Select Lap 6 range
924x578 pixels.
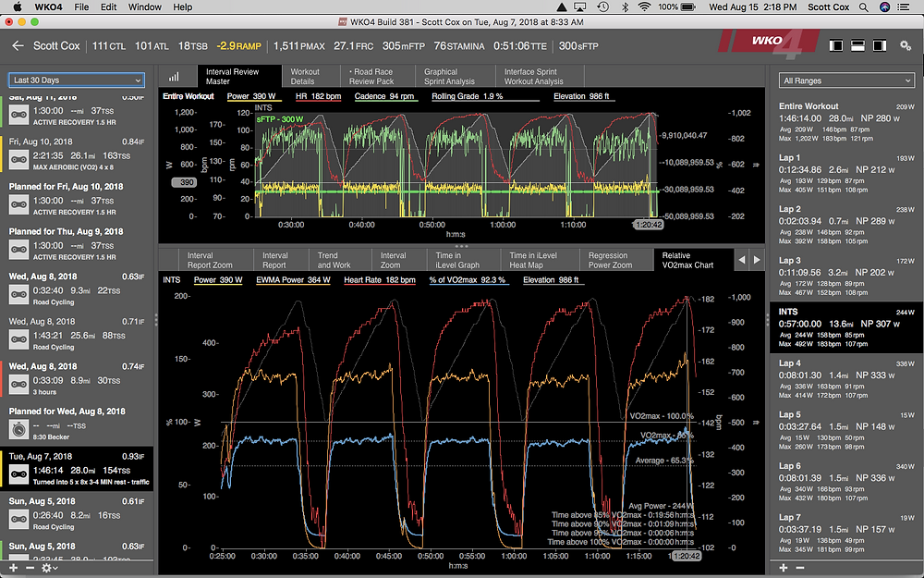pos(846,481)
